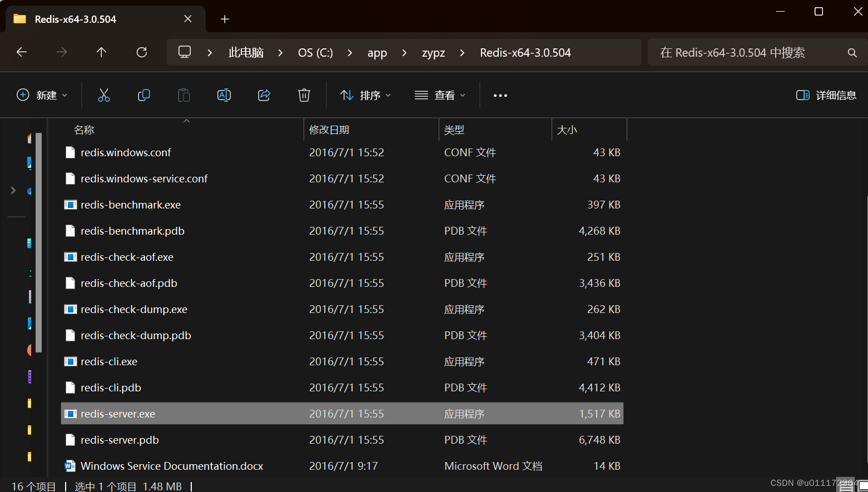
Task: Open the 排序 sort options dropdown
Action: [x=366, y=95]
